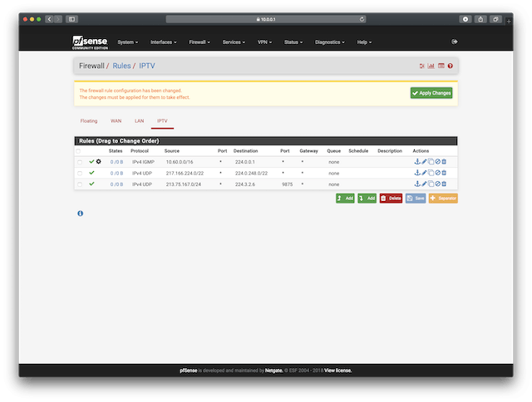Switch to the Floating rules tab
Screen dimensions: 532x402
tap(89, 121)
